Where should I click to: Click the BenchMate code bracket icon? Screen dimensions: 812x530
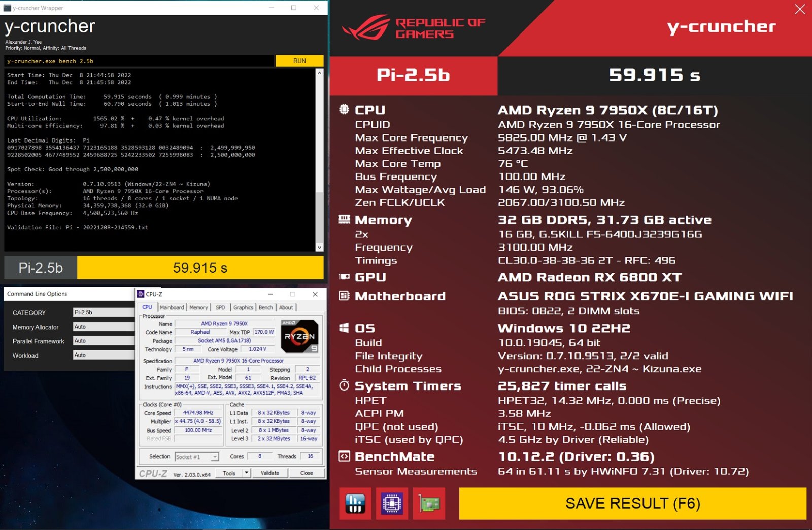click(x=344, y=456)
